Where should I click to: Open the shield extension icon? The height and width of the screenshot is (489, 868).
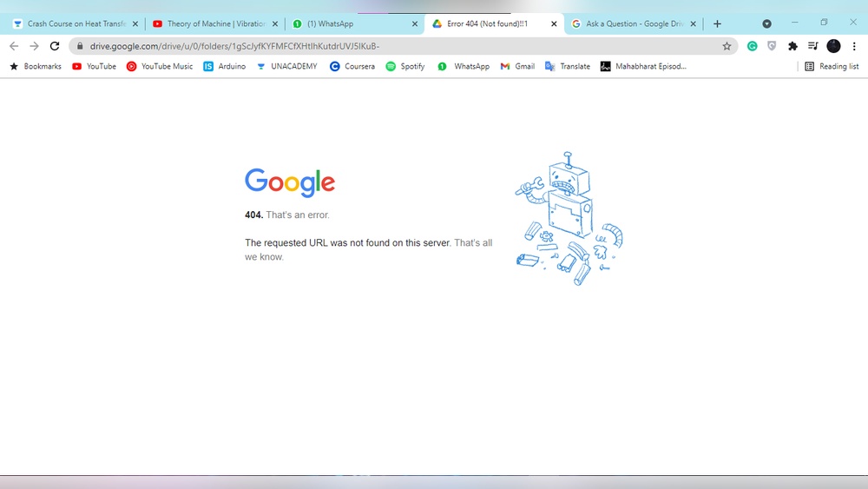tap(772, 46)
